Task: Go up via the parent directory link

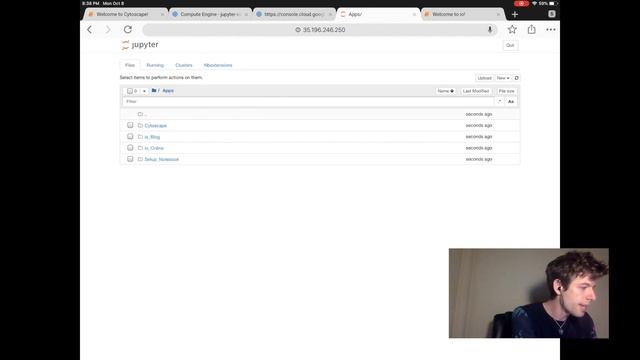Action: click(146, 114)
